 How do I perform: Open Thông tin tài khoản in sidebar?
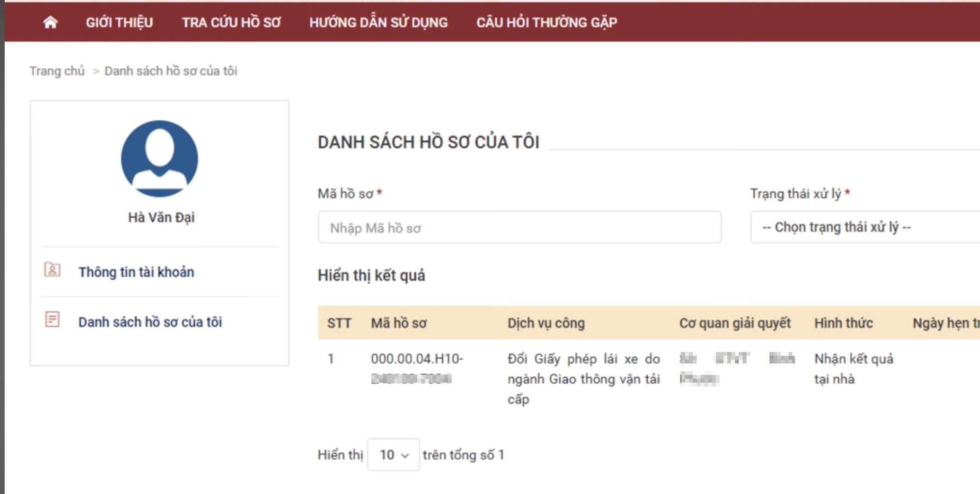coord(136,272)
